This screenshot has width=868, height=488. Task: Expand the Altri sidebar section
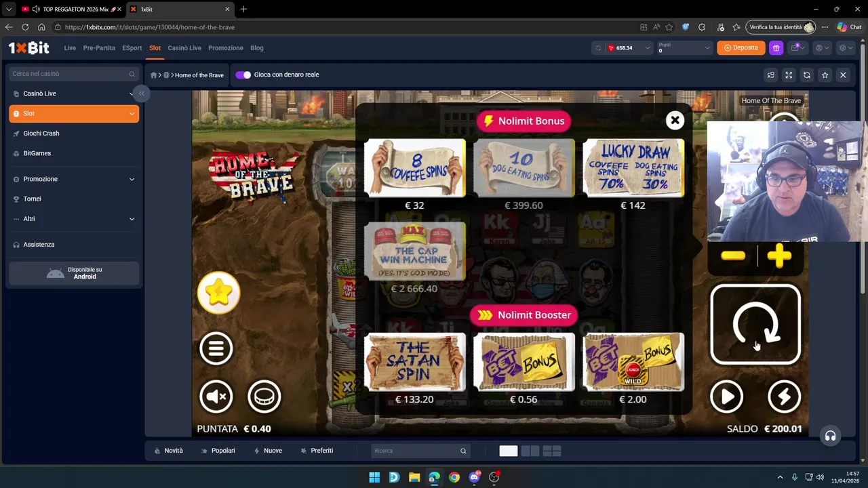(x=74, y=219)
